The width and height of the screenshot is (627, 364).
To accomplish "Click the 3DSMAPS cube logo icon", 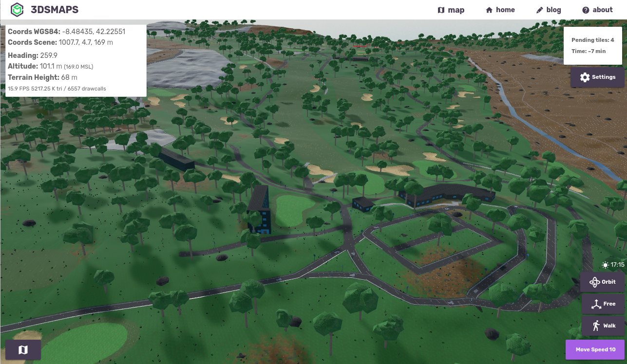I will click(x=18, y=10).
